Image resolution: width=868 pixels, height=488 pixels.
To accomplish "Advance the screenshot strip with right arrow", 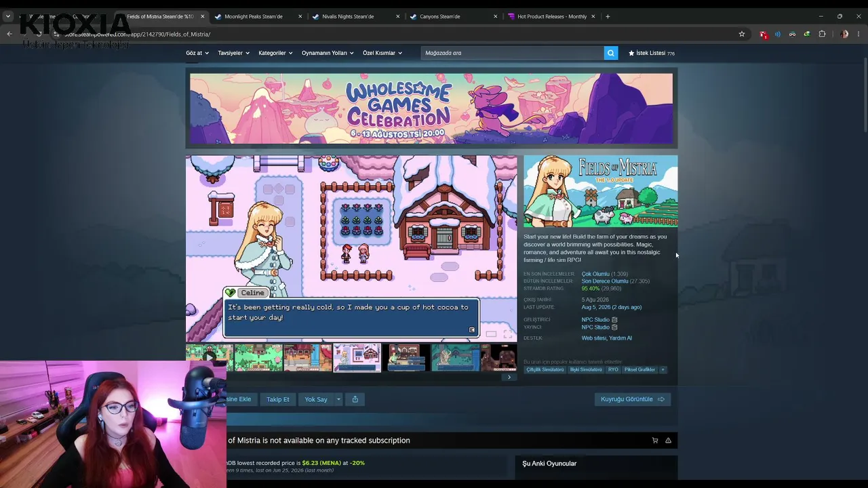I will 509,378.
